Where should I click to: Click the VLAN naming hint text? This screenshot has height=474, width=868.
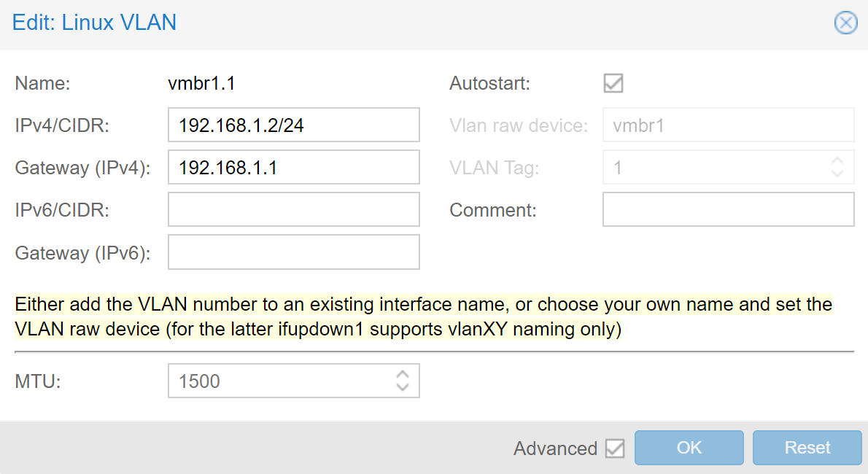click(424, 316)
